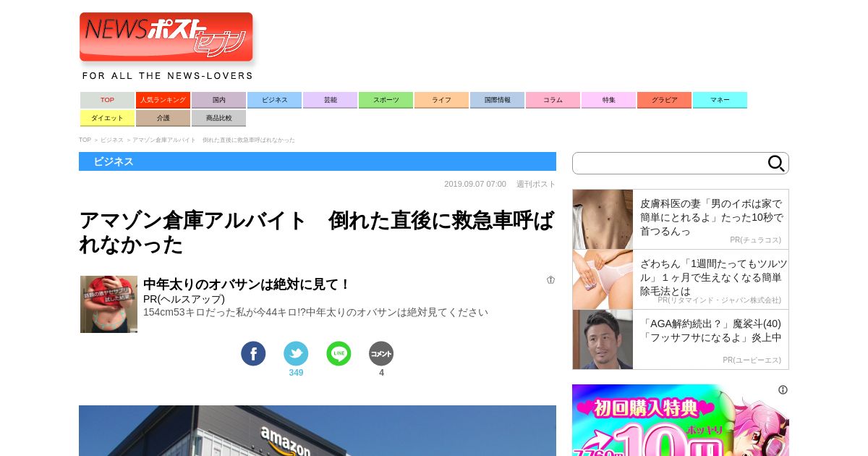Click the 週刊ポスト source link
This screenshot has height=456, width=868.
[x=536, y=184]
